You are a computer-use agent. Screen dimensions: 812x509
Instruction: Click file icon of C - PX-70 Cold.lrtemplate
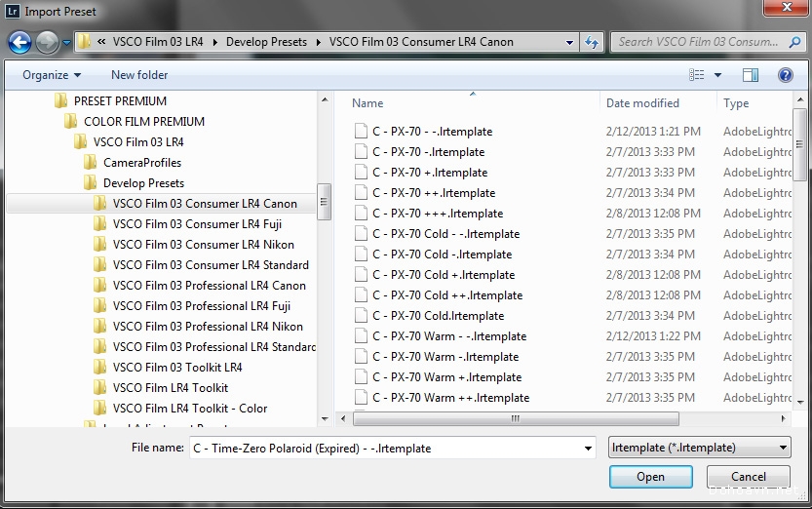pos(361,316)
